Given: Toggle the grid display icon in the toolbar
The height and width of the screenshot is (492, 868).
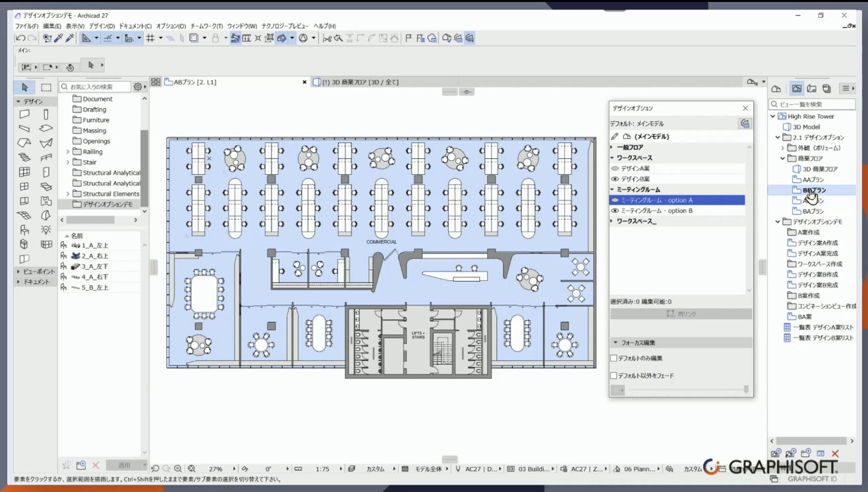Looking at the screenshot, I should (151, 38).
